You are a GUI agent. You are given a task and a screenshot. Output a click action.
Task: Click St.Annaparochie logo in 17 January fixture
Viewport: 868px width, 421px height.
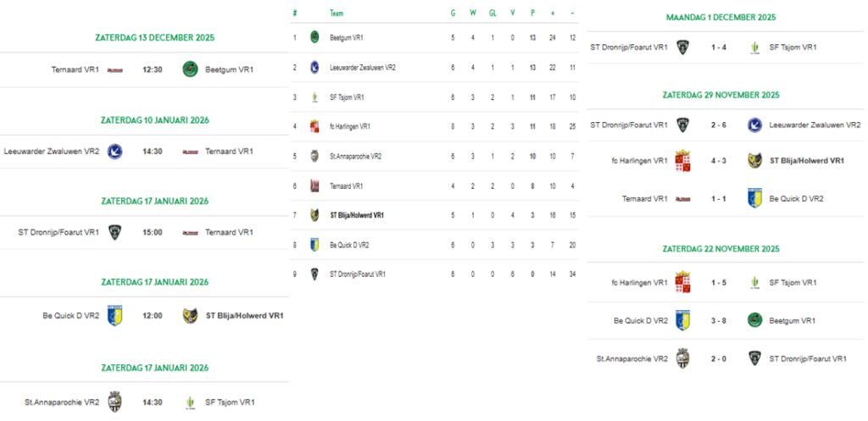(x=115, y=402)
